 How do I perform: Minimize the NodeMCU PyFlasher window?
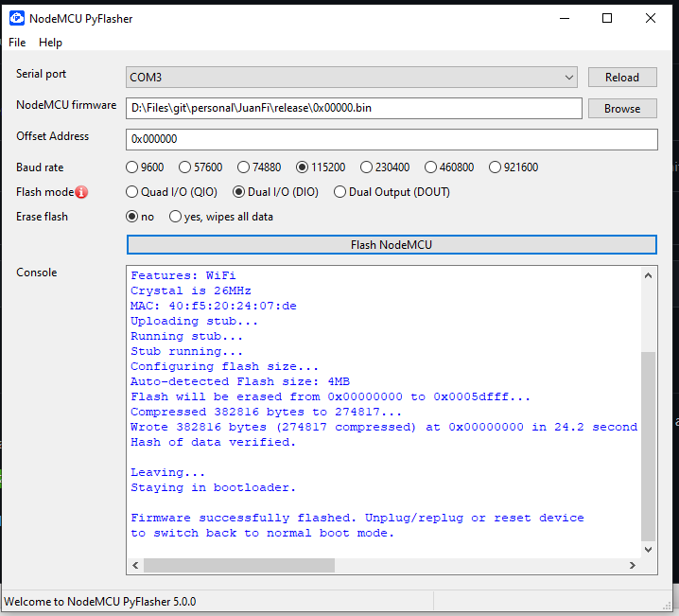click(x=565, y=18)
